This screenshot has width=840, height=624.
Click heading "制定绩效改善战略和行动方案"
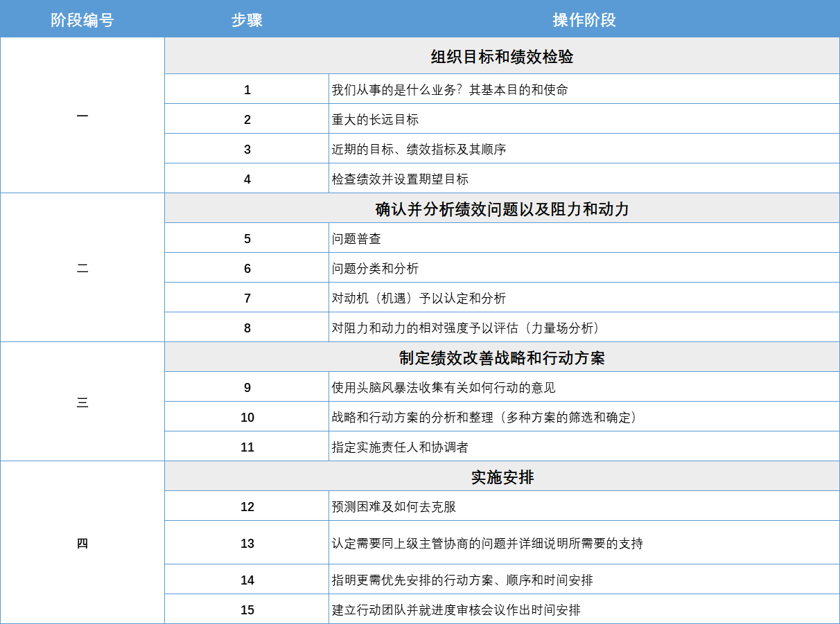click(502, 357)
